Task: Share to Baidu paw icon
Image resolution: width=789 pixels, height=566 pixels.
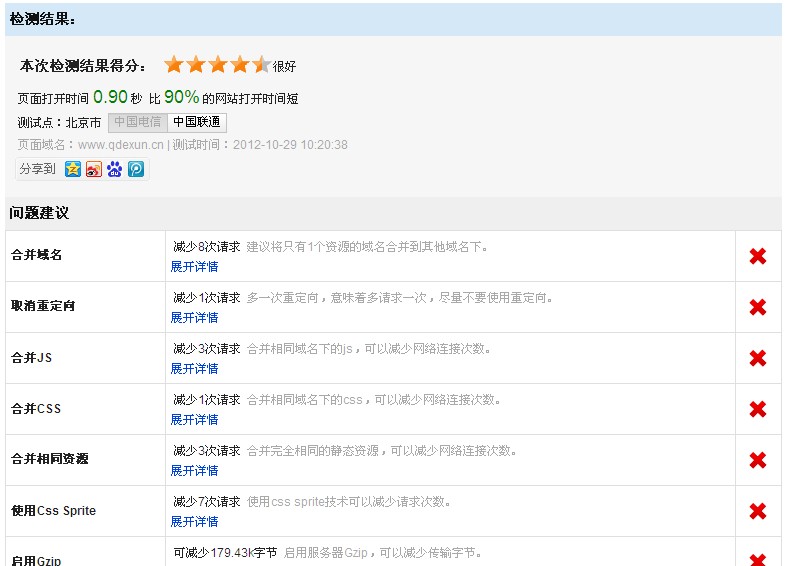Action: (115, 169)
